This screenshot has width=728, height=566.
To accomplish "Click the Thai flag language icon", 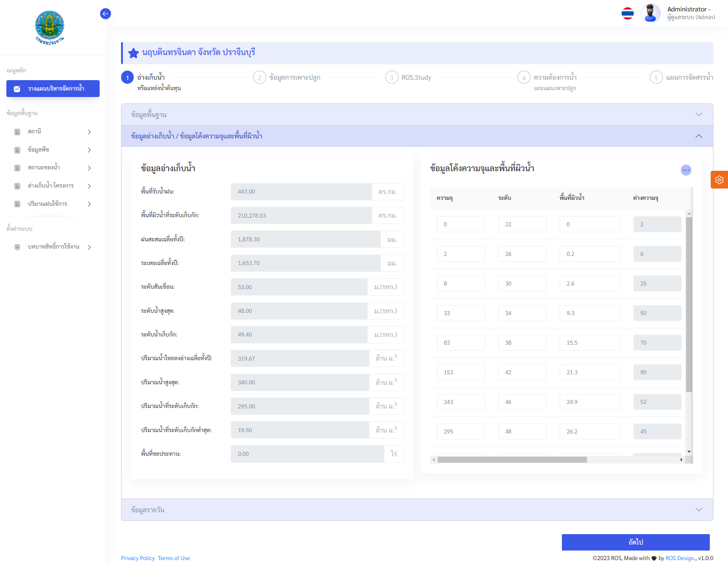I will tap(627, 14).
